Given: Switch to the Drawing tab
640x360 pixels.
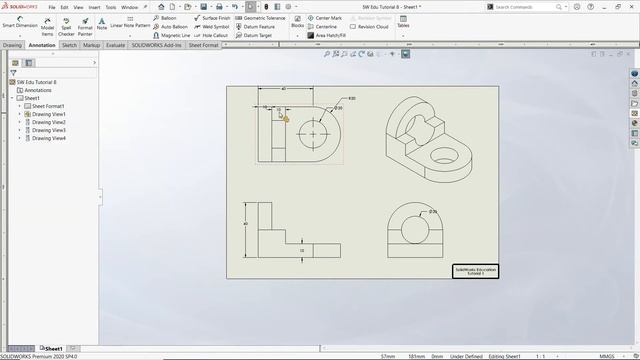Looking at the screenshot, I should coord(12,45).
